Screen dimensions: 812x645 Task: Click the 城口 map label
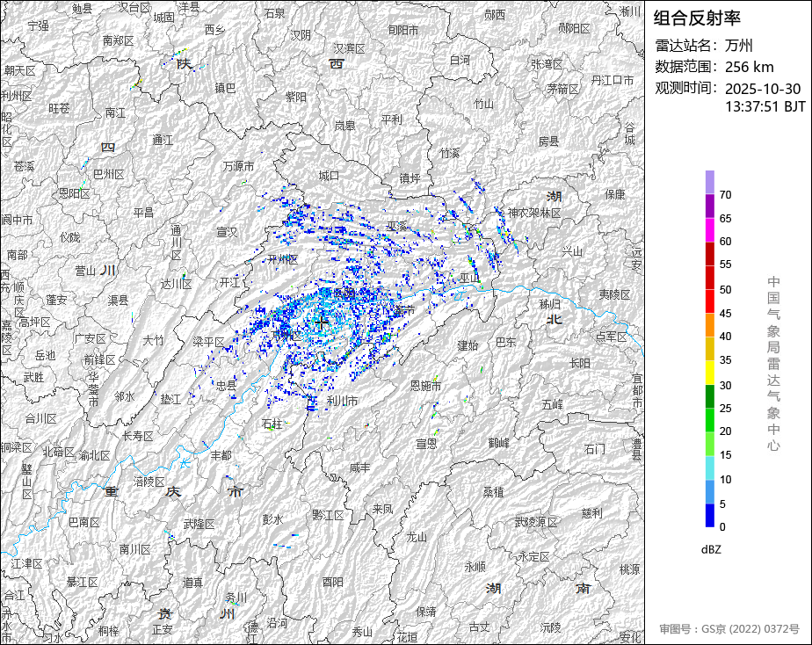(x=330, y=176)
